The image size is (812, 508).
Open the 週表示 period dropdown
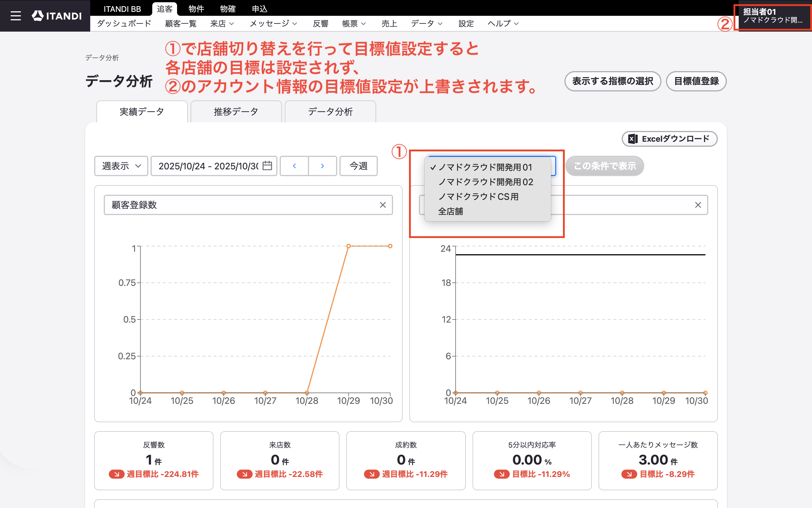(x=121, y=166)
